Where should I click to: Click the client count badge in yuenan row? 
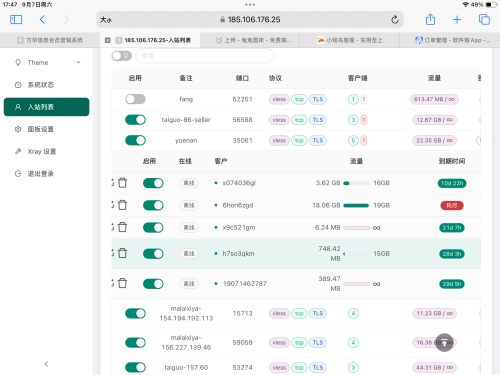pyautogui.click(x=353, y=141)
